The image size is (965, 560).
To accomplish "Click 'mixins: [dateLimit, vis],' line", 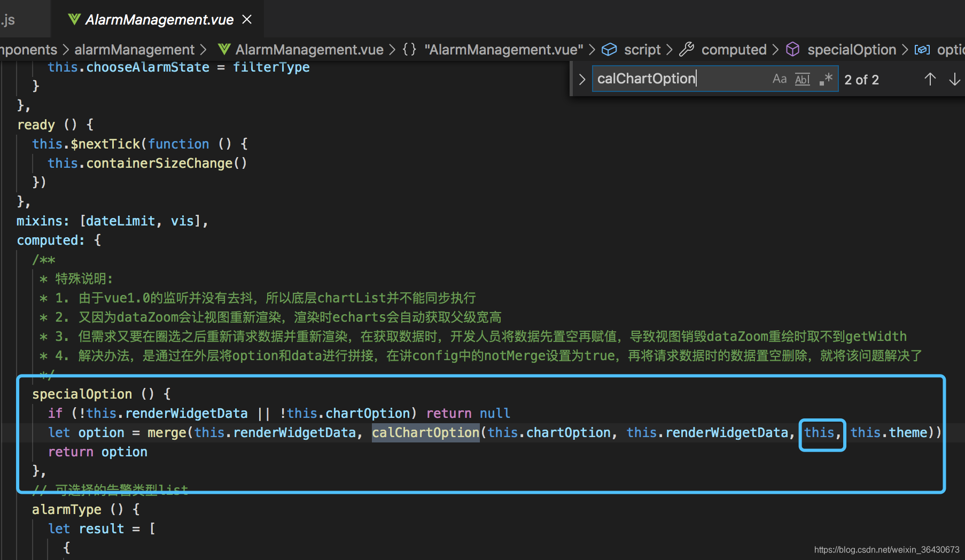I will 112,221.
